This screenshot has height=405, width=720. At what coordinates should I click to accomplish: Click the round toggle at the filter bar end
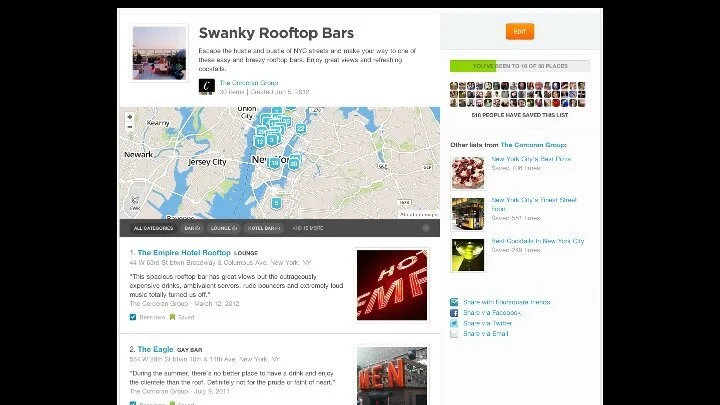click(426, 228)
